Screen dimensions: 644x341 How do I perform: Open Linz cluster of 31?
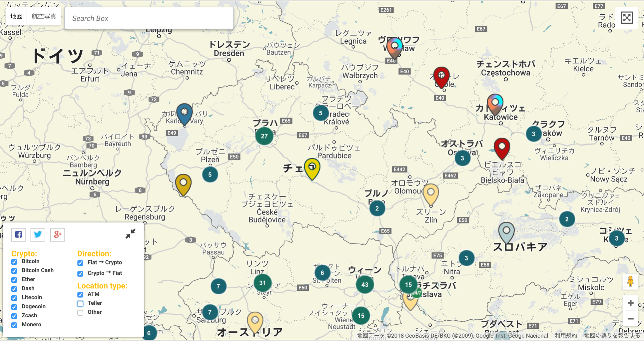pyautogui.click(x=263, y=283)
